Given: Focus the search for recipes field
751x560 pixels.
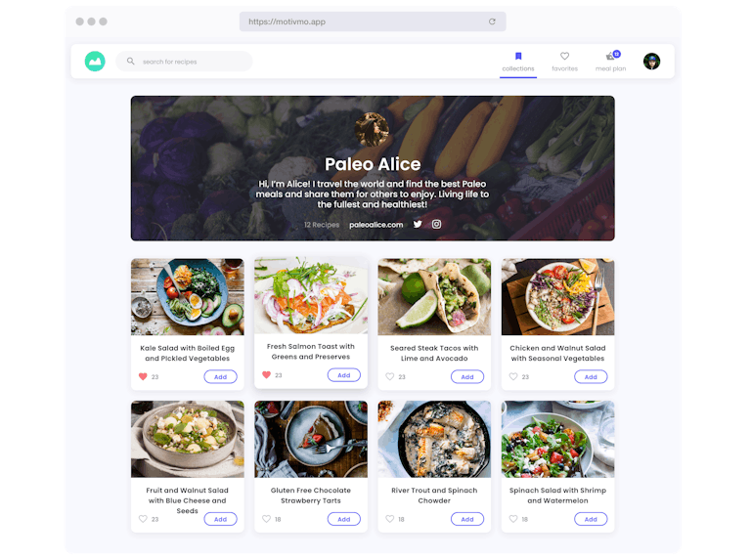Looking at the screenshot, I should (184, 62).
